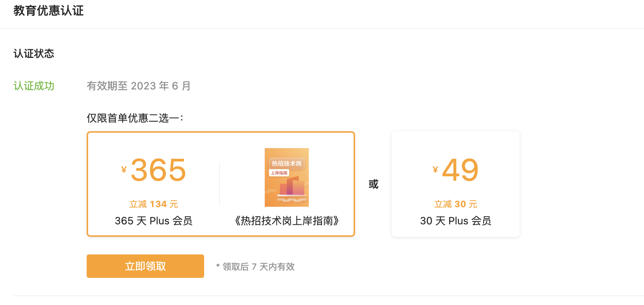Click the yen symbol beside 49
644x305 pixels.
(435, 169)
